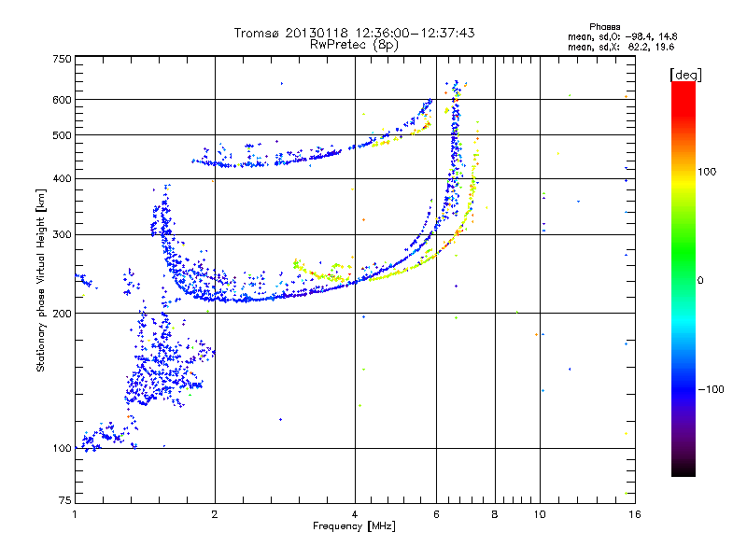Click the y-axis label '75'
Screen dimensions: 747x560
pos(65,500)
